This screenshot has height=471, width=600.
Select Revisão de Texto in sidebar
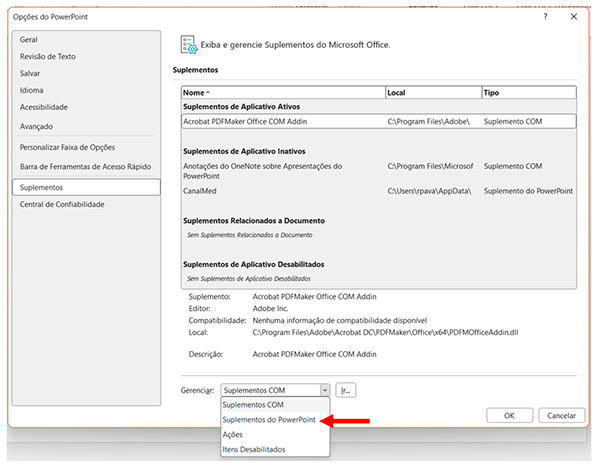coord(48,57)
